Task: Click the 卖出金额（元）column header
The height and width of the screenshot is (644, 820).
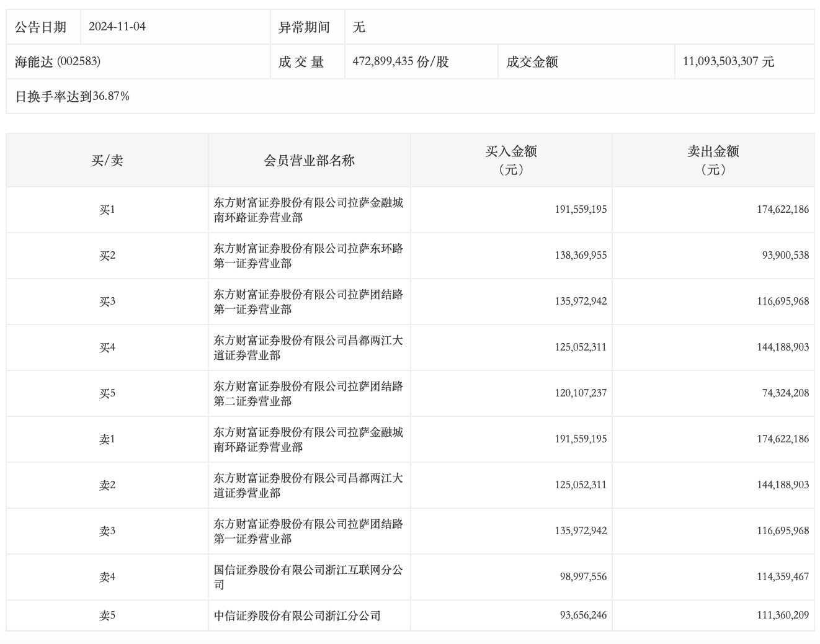Action: [x=713, y=160]
